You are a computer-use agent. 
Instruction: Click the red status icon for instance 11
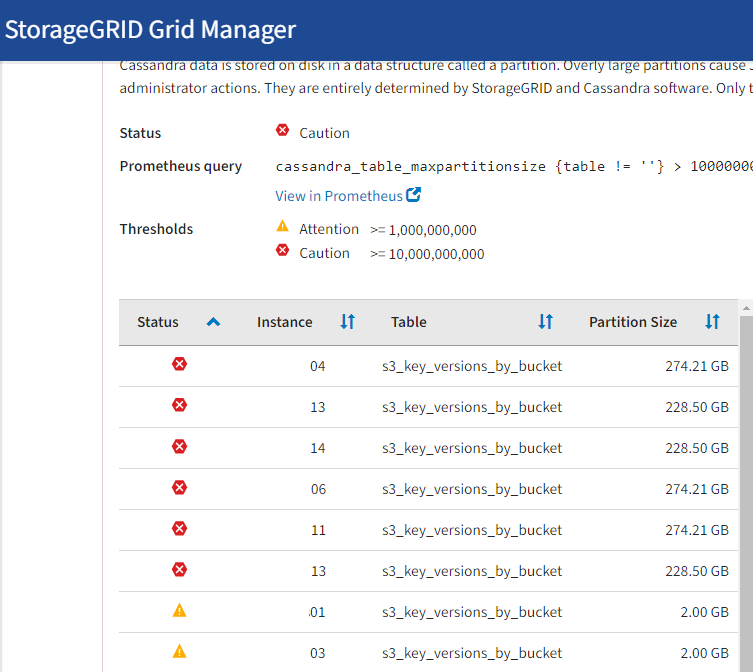[x=180, y=529]
